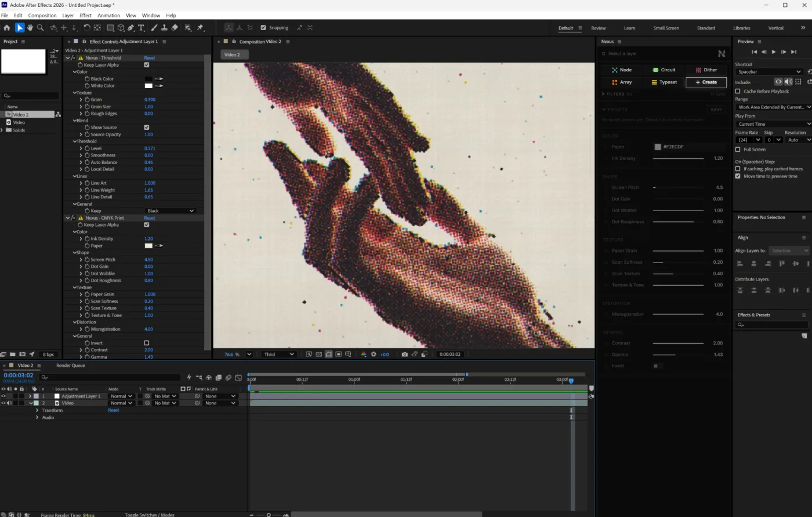Screen dimensions: 812x517
Task: Open the Third resolution dropdown in the viewer
Action: point(279,354)
